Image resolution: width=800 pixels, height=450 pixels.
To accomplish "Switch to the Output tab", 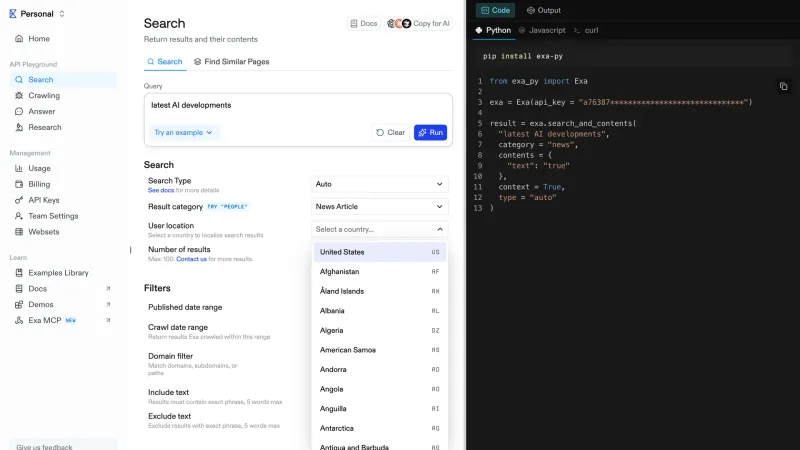I will coord(544,10).
